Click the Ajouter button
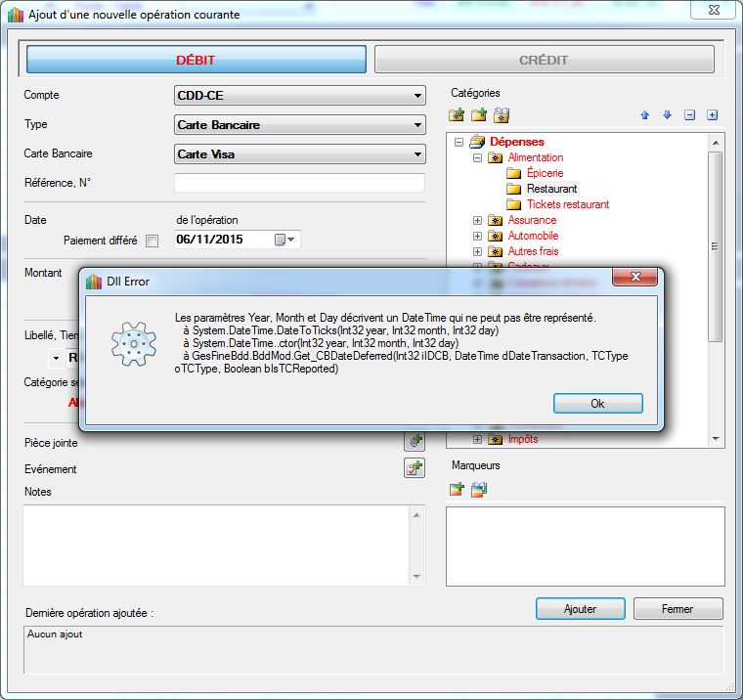743x700 pixels. coord(580,608)
